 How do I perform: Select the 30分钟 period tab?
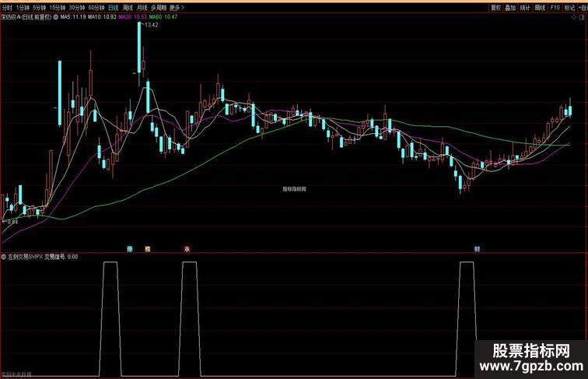[76, 8]
